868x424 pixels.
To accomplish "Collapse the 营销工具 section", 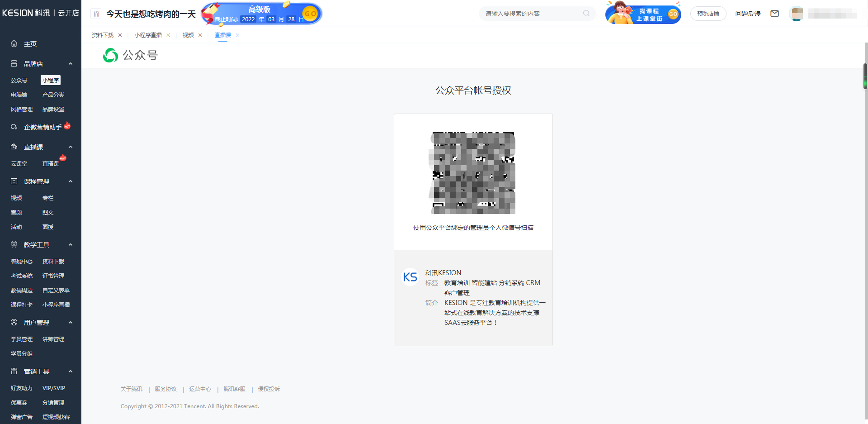I will (71, 372).
